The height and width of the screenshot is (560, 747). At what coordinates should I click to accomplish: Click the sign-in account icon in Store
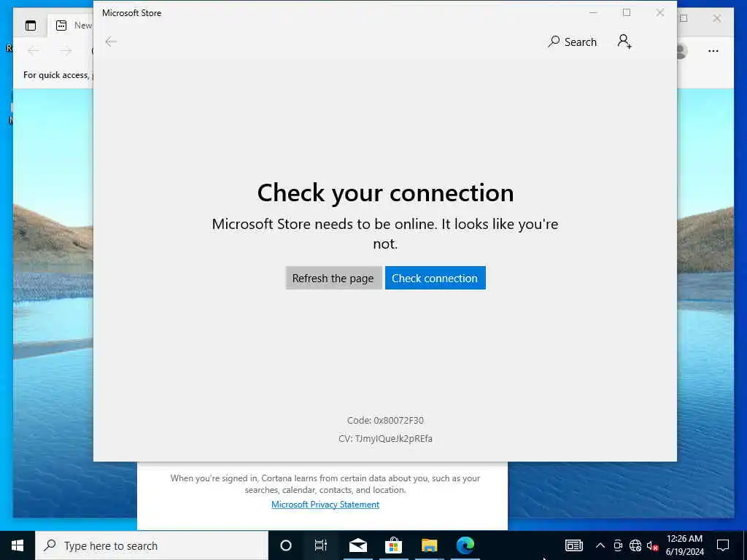(x=624, y=42)
